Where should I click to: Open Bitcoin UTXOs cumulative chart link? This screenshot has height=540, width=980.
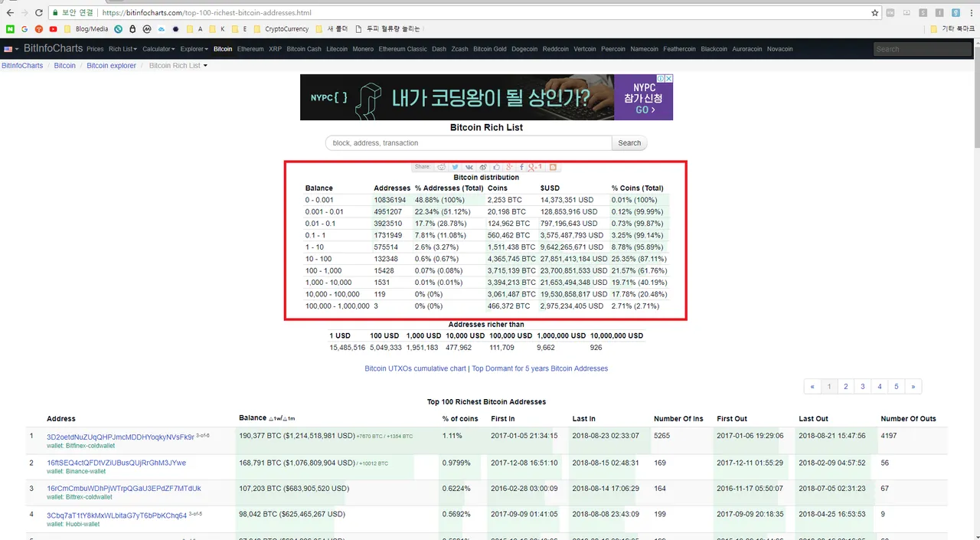[415, 368]
